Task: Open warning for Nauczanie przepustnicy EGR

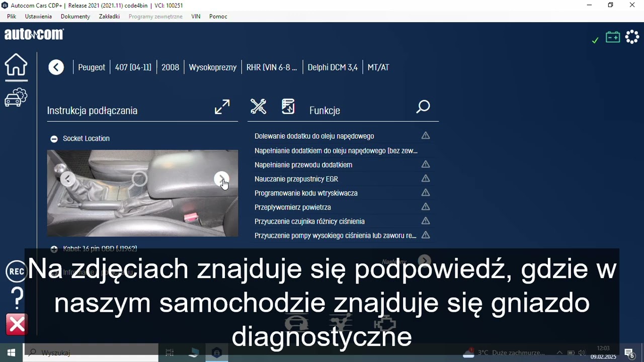Action: point(426,178)
